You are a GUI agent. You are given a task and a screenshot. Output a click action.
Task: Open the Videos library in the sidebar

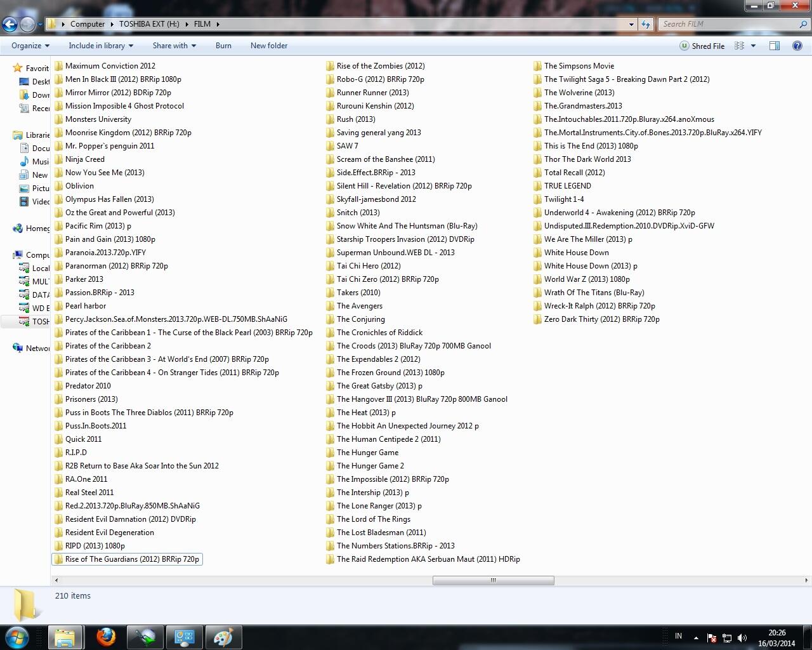click(34, 201)
